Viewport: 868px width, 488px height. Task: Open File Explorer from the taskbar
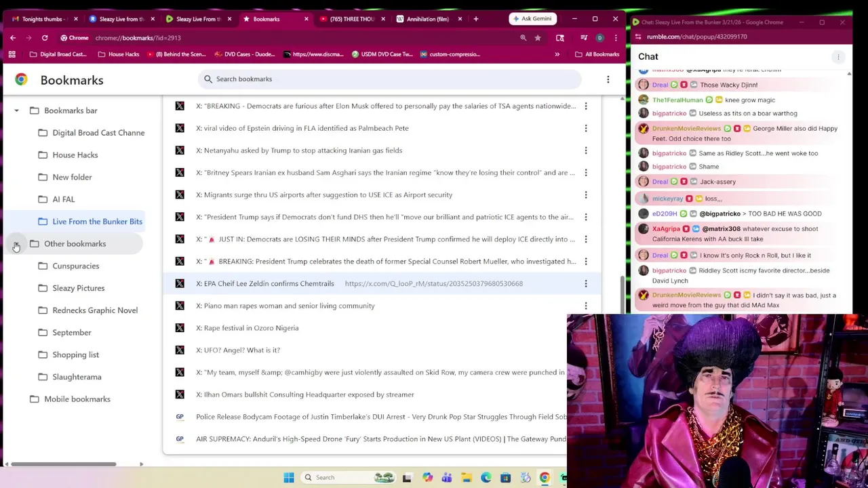[467, 477]
